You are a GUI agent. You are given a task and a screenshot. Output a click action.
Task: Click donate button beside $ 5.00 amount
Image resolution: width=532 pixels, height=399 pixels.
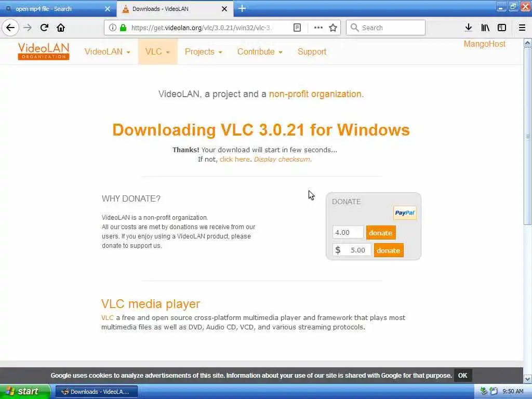click(x=389, y=250)
